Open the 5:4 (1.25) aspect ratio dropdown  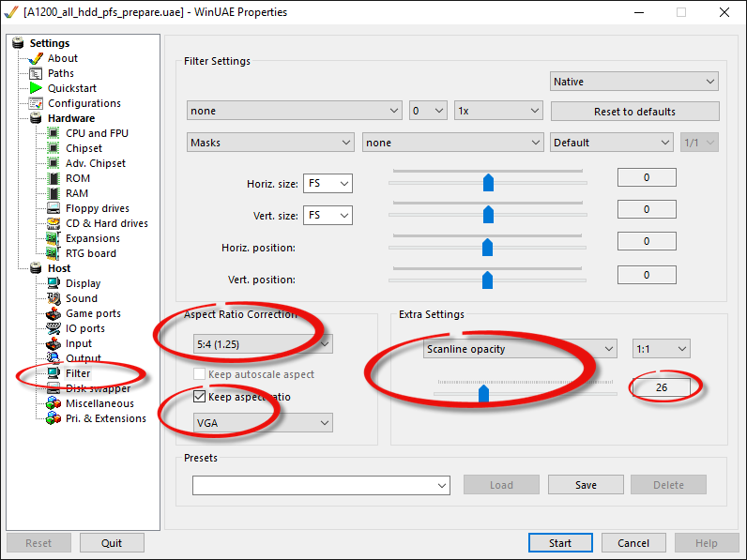[263, 344]
